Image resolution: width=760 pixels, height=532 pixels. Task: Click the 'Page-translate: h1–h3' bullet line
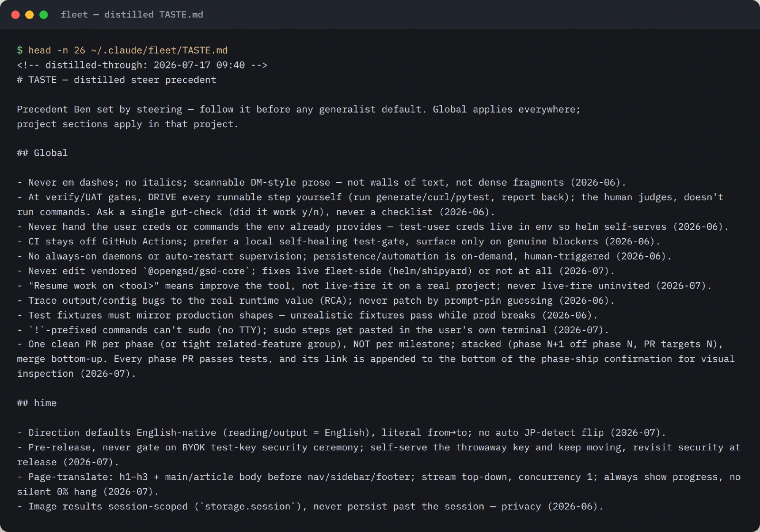coord(379,484)
